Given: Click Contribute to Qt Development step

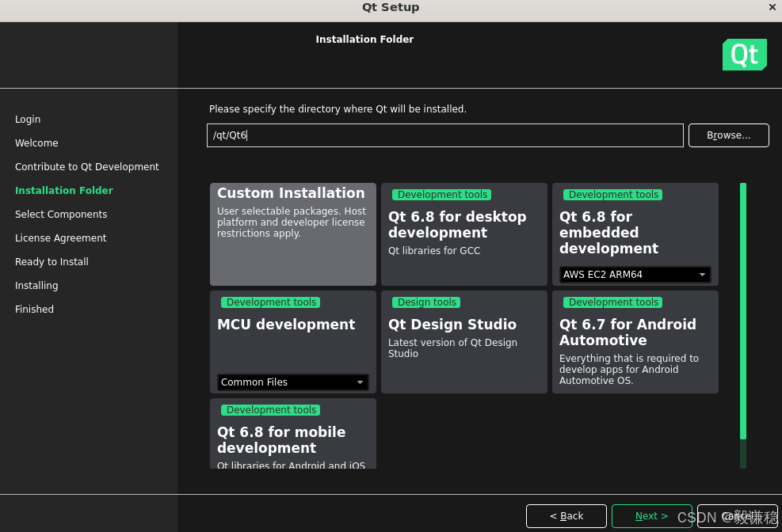Looking at the screenshot, I should [87, 167].
